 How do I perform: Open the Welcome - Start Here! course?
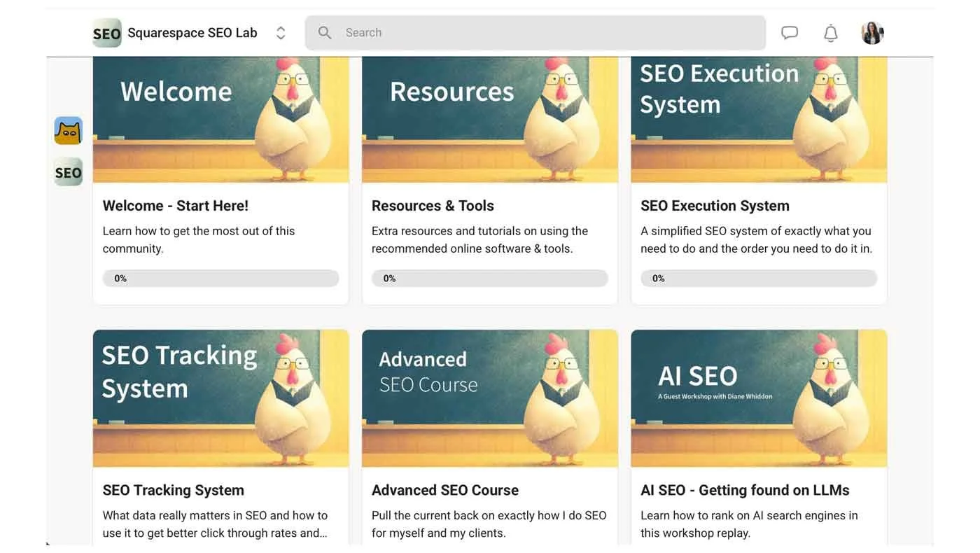175,205
